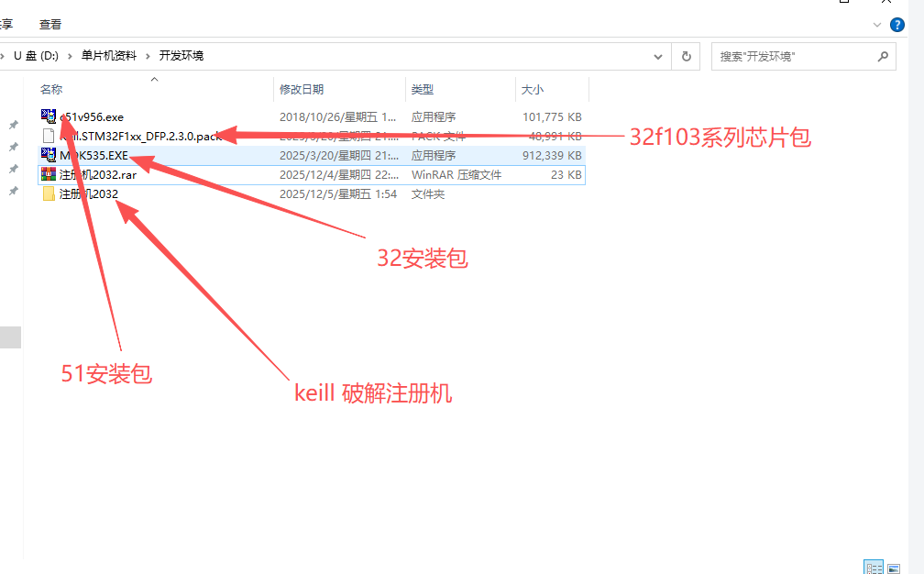The image size is (924, 574).
Task: Select the 注册机2032.rar WinRAR archive icon
Action: point(49,174)
